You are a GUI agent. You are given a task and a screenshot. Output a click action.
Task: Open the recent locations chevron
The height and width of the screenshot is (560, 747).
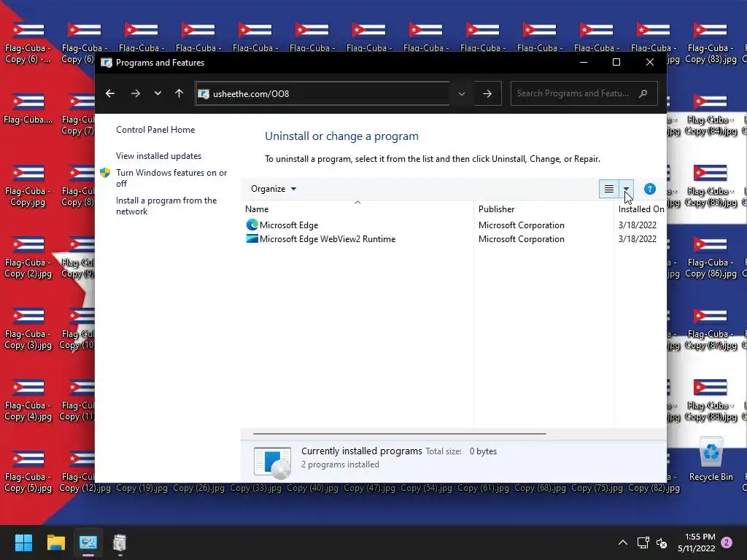pos(158,93)
